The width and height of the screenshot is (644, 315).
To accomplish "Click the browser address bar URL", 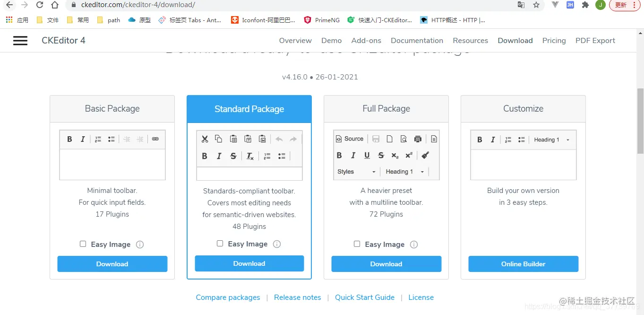I will 137,5.
